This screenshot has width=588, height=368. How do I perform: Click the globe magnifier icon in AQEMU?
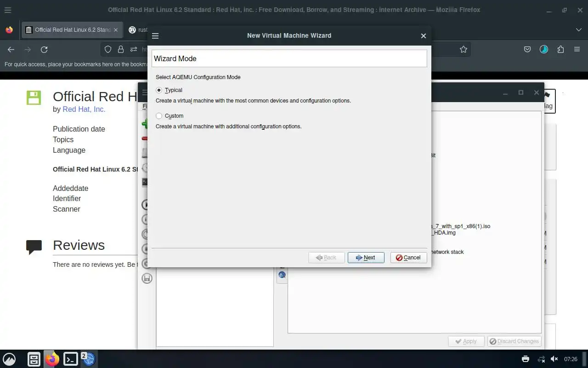click(x=282, y=275)
